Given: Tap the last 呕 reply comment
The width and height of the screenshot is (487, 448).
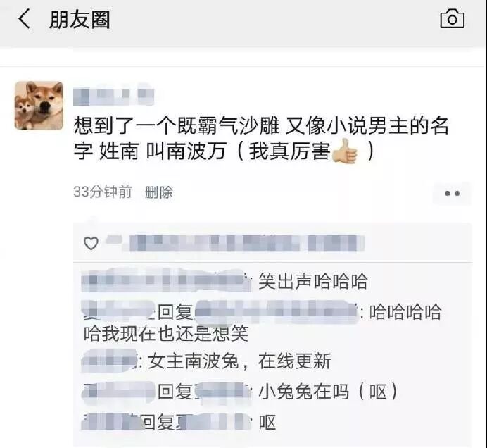Looking at the screenshot, I should 267,422.
